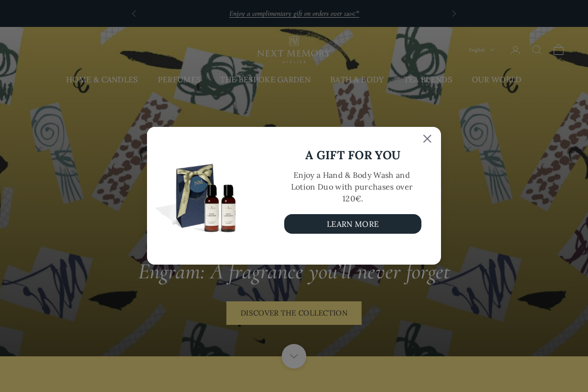Open the account login icon
The height and width of the screenshot is (392, 588).
515,50
